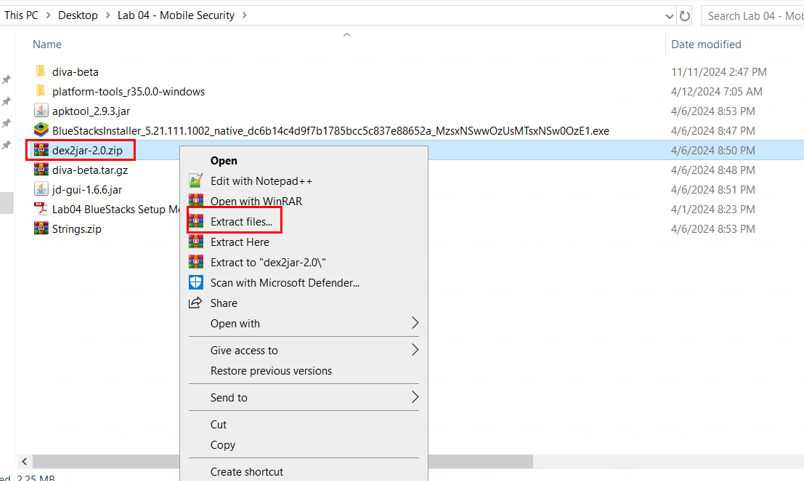804x481 pixels.
Task: Select Lab04 BlueStacks Setup file name
Action: [x=115, y=209]
